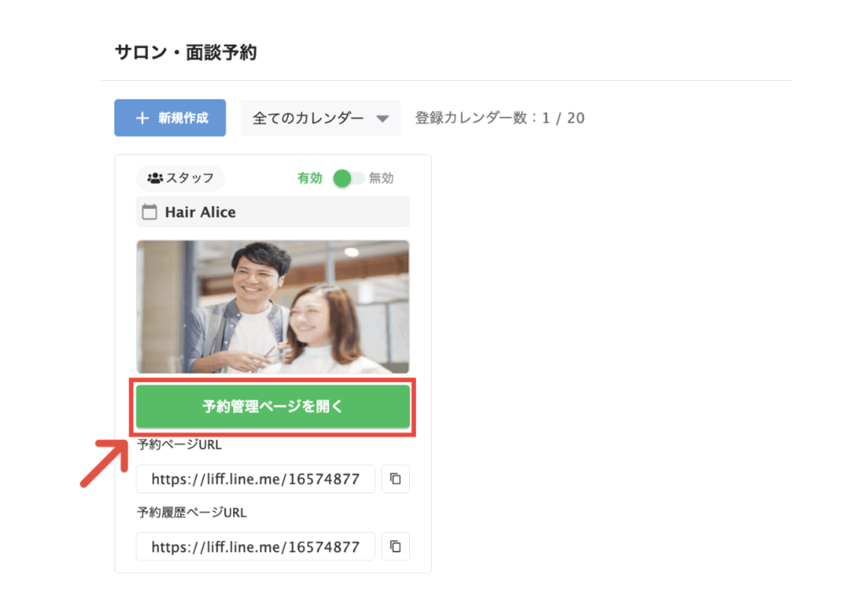
Task: Click the Hair Alice calendar name
Action: point(200,212)
